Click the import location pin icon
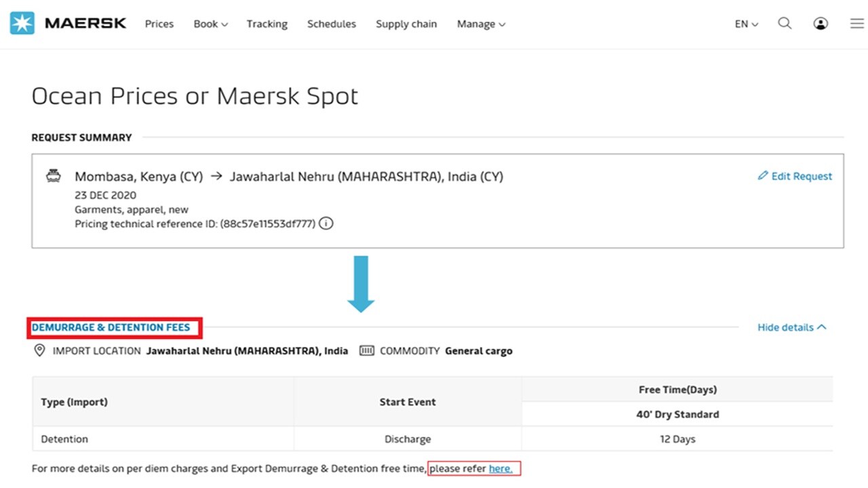Image resolution: width=868 pixels, height=488 pixels. pyautogui.click(x=39, y=350)
